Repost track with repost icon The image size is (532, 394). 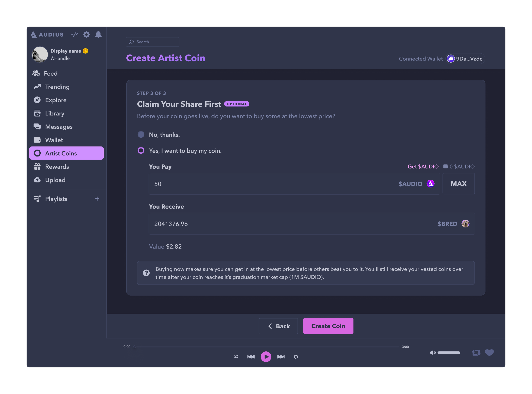click(476, 353)
